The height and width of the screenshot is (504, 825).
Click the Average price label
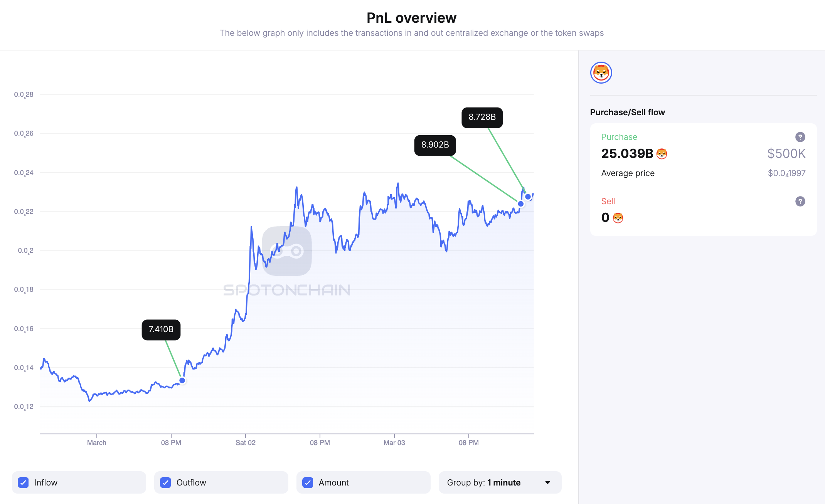[628, 173]
